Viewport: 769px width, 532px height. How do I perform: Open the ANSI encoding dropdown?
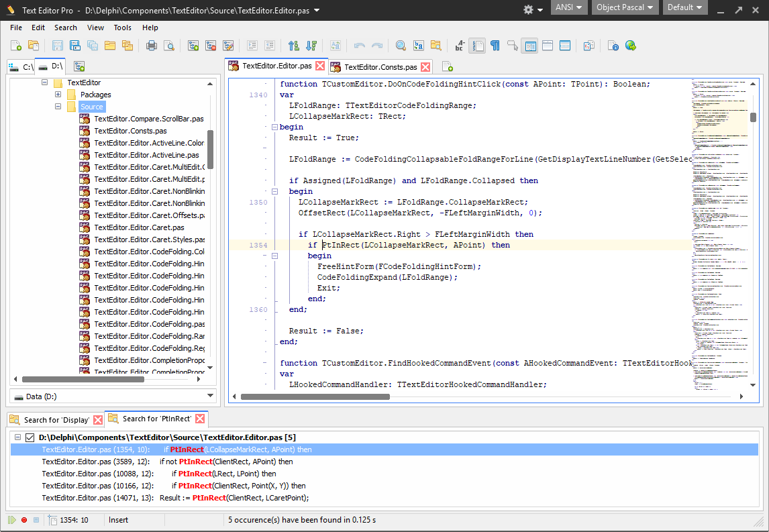tap(569, 7)
